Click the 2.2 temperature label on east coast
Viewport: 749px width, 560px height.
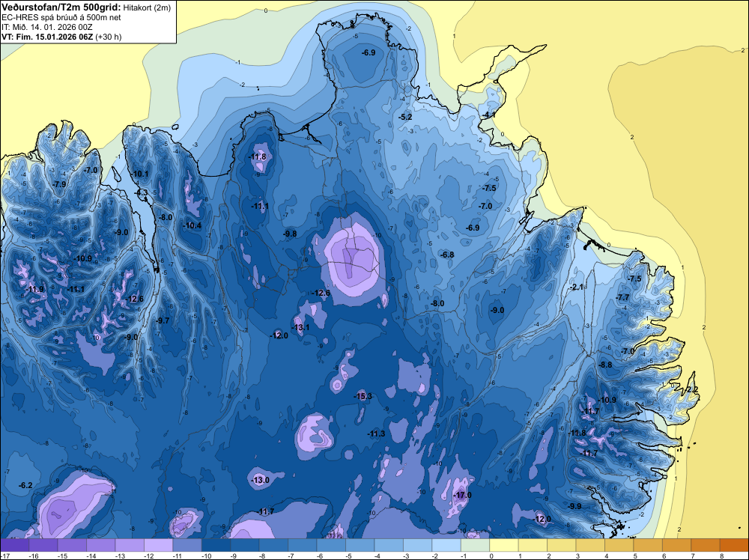pyautogui.click(x=692, y=390)
